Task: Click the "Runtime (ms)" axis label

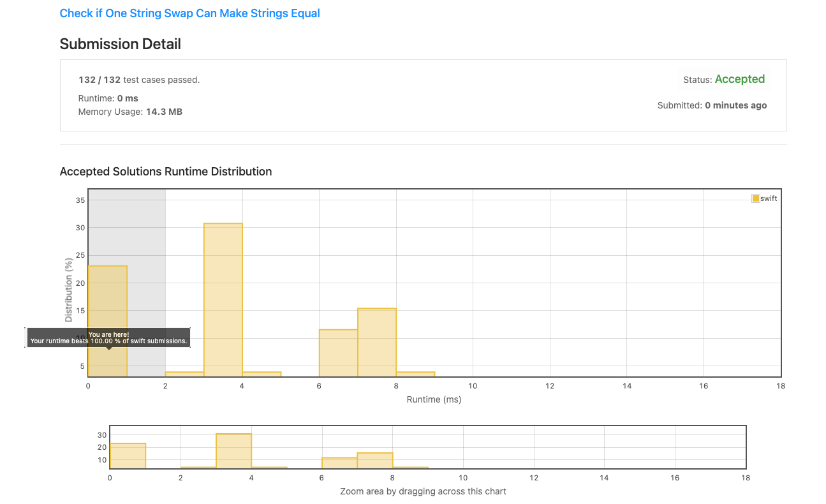Action: (x=434, y=399)
